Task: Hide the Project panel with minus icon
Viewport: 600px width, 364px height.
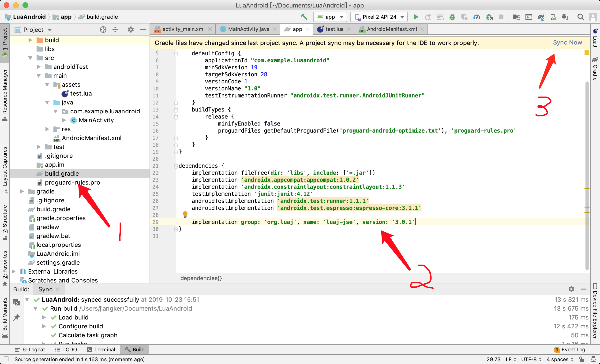Action: [x=143, y=30]
